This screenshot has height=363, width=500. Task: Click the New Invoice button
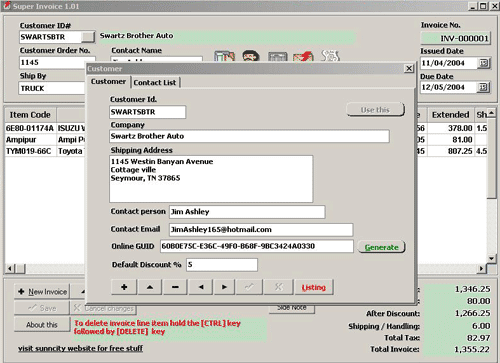coord(42,292)
